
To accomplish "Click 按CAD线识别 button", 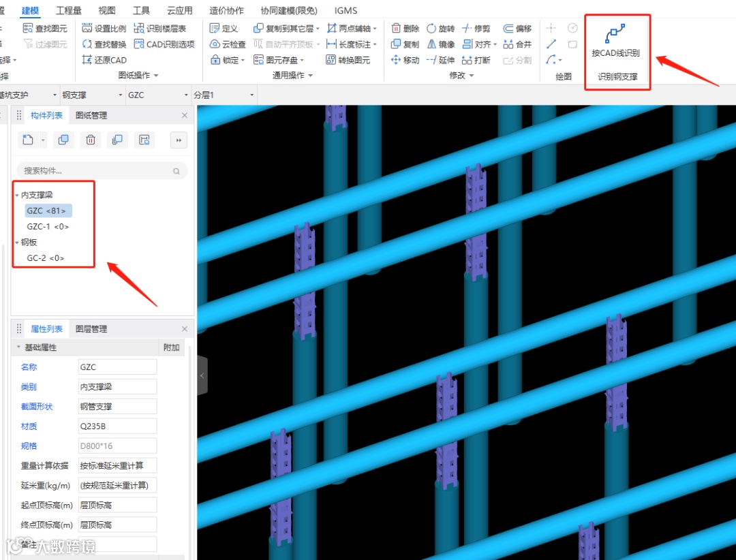I will coord(615,41).
